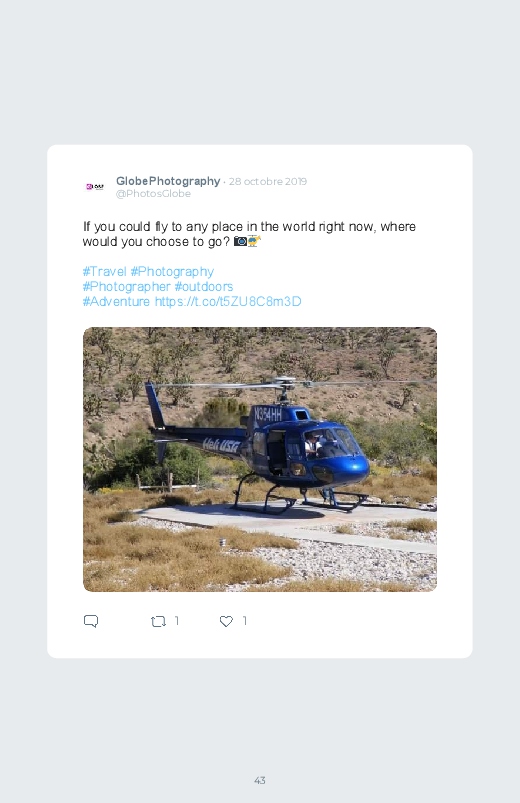520x803 pixels.
Task: Click the like count number
Action: [245, 621]
